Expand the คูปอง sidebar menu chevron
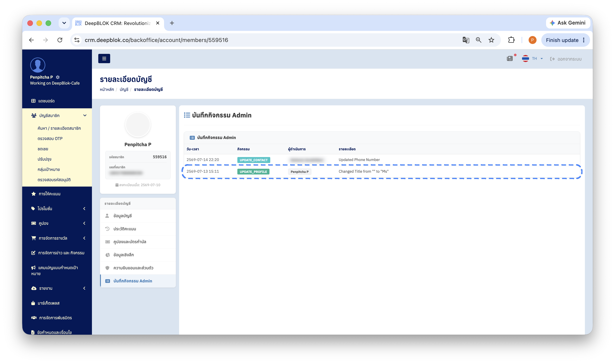This screenshot has height=364, width=615. coord(84,223)
